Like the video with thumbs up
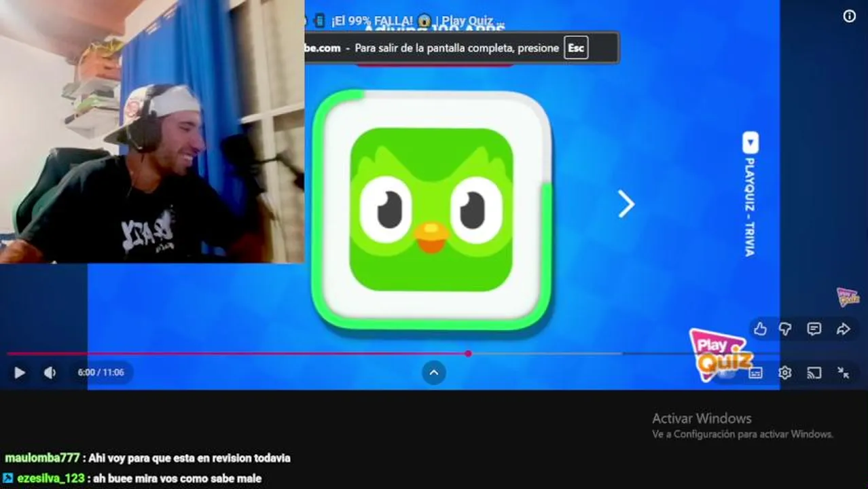The width and height of the screenshot is (868, 489). click(760, 329)
